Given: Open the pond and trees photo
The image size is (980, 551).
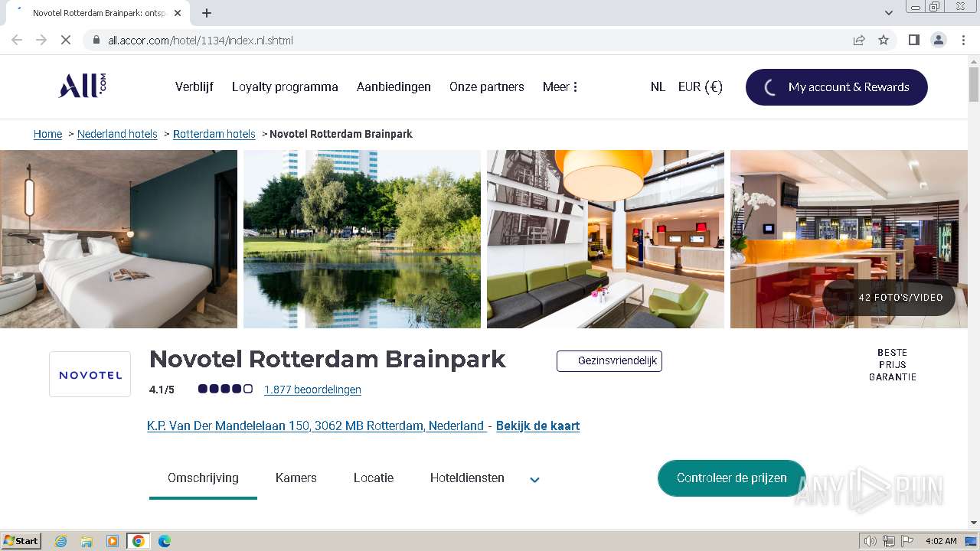Looking at the screenshot, I should pyautogui.click(x=362, y=239).
